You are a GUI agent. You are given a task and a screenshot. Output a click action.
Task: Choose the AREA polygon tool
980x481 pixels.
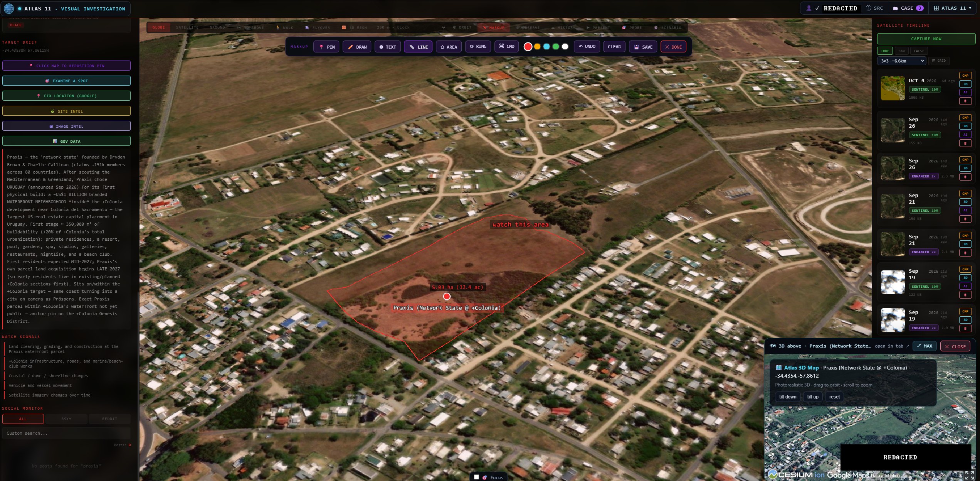click(x=449, y=47)
